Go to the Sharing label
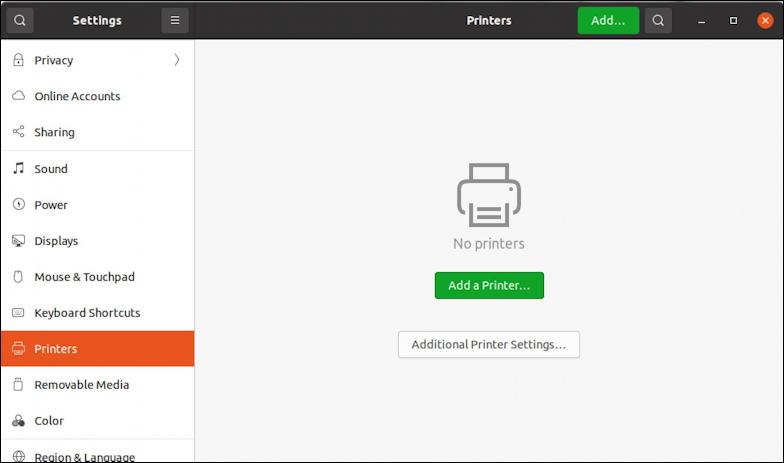Viewport: 784px width, 463px height. (54, 132)
